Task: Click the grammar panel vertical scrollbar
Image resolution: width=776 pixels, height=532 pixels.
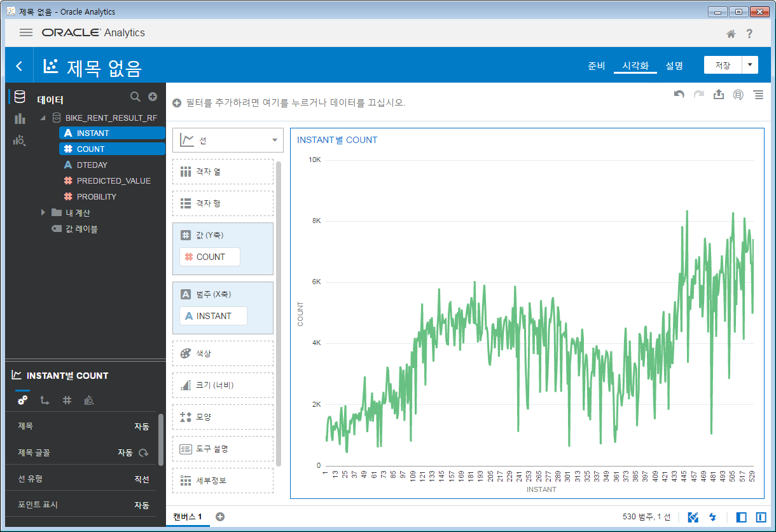Action: click(x=279, y=313)
